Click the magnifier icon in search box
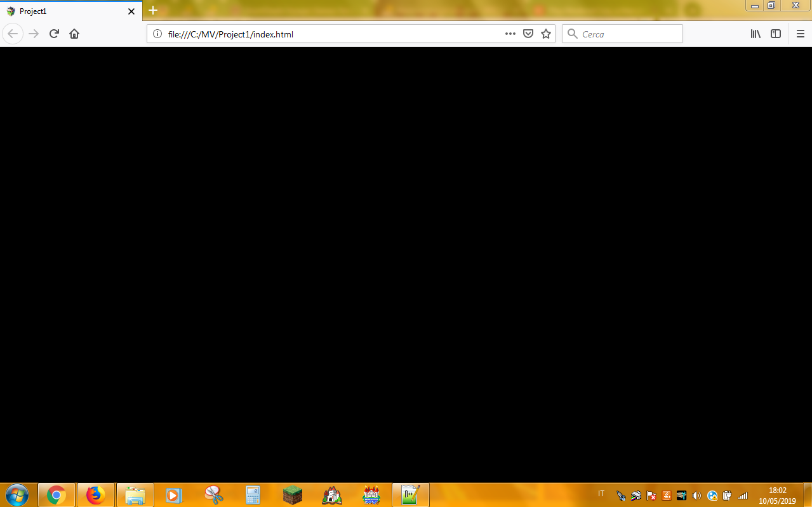Viewport: 812px width, 507px height. pos(572,34)
